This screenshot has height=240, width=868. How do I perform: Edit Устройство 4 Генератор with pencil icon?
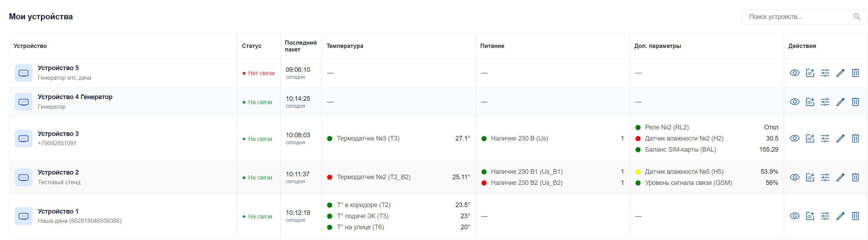(x=840, y=102)
